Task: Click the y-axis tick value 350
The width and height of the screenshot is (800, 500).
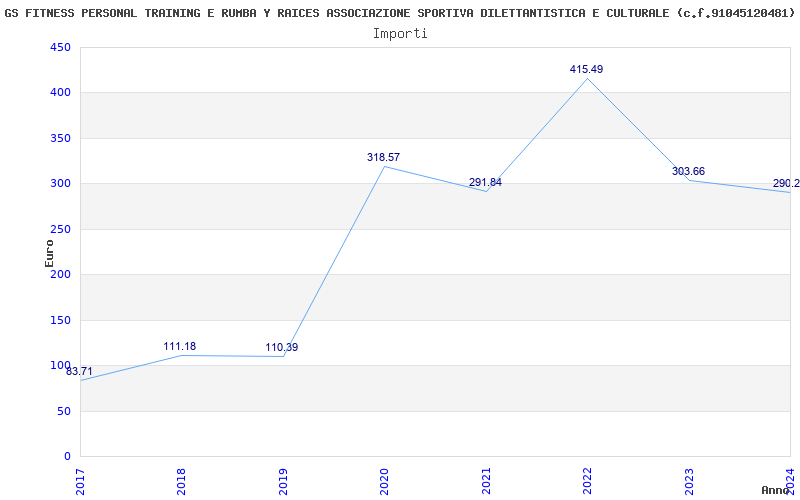Action: [60, 138]
